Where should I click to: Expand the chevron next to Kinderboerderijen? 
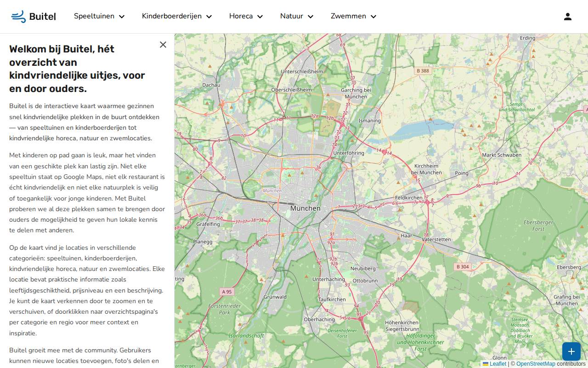pyautogui.click(x=209, y=17)
